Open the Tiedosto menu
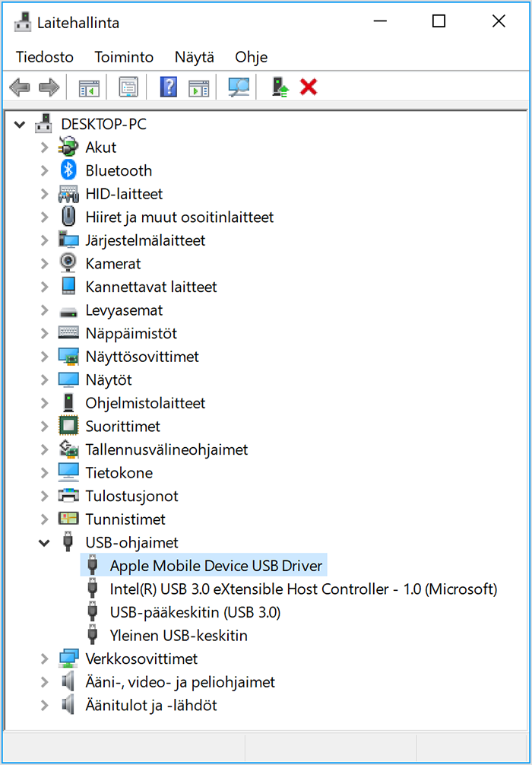532x765 pixels. pos(45,57)
